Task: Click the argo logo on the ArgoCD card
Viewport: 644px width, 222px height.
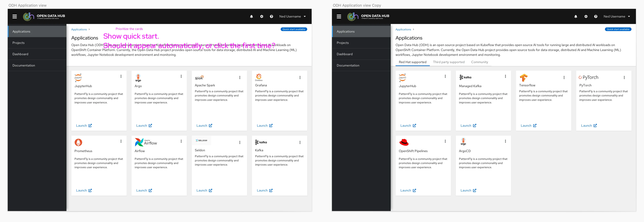Action: click(463, 142)
